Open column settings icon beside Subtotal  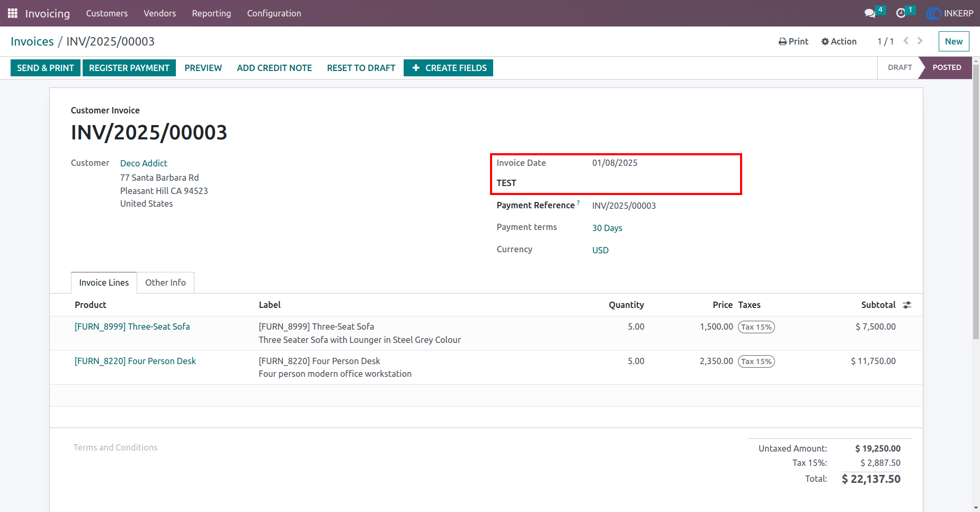(907, 305)
